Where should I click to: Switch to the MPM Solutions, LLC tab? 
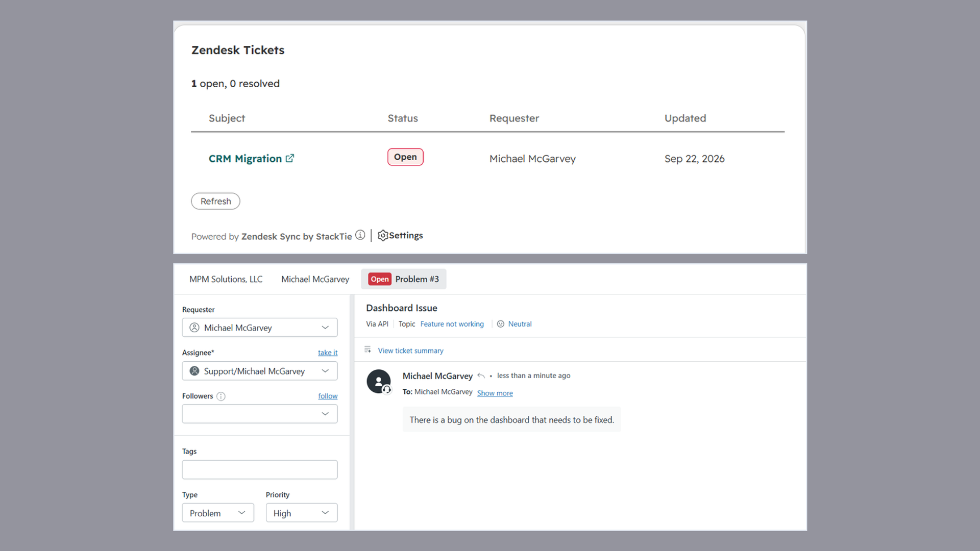click(226, 279)
